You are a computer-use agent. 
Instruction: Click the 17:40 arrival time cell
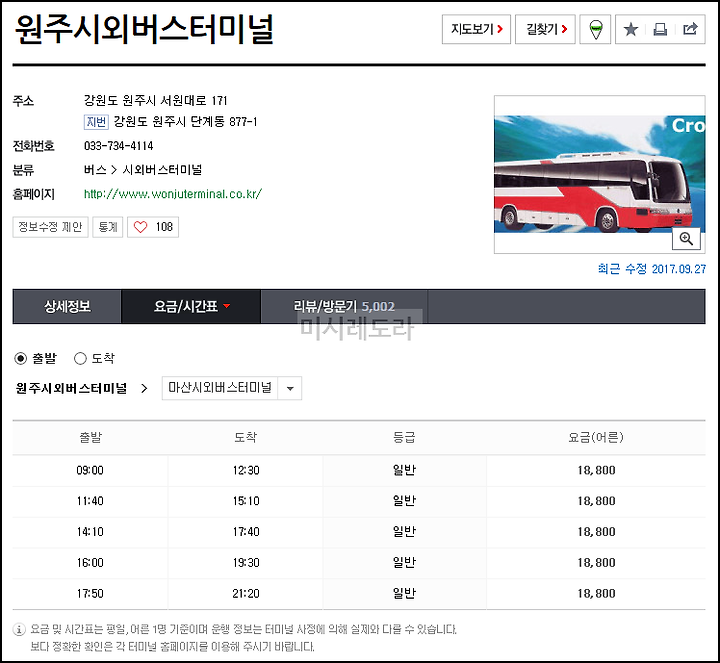[x=246, y=532]
